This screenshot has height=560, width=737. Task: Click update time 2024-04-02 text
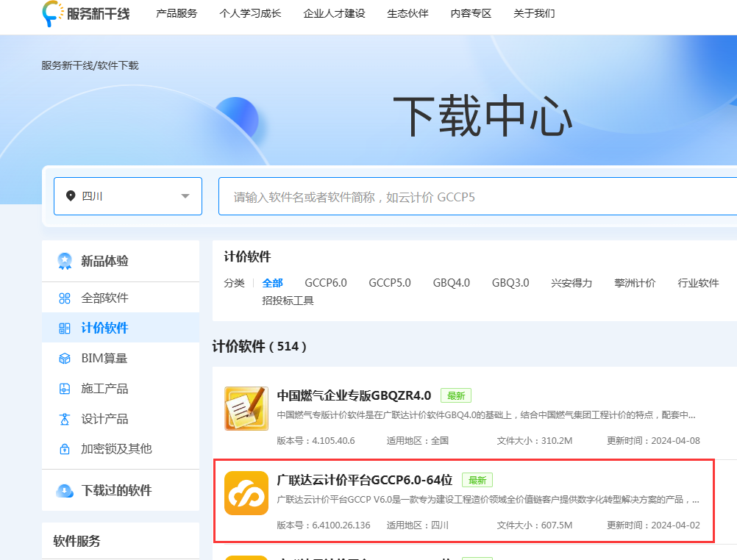pos(675,525)
